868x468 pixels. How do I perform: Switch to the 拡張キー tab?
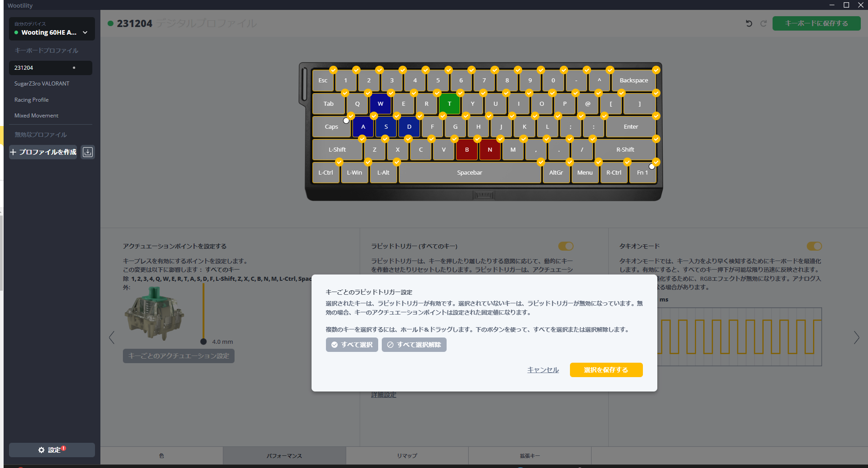[529, 456]
